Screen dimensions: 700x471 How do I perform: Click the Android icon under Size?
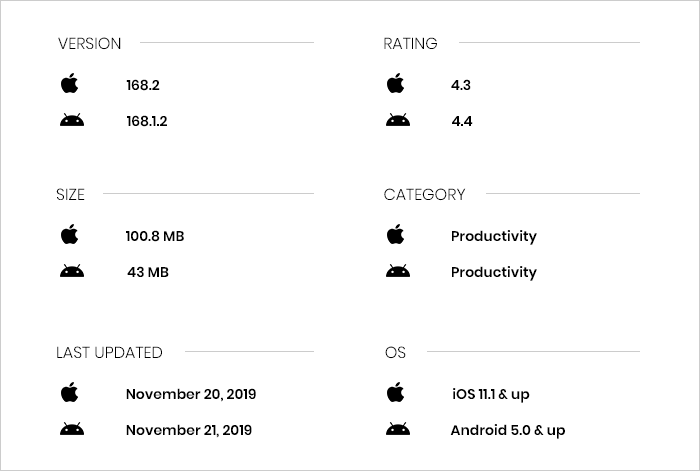pyautogui.click(x=71, y=271)
